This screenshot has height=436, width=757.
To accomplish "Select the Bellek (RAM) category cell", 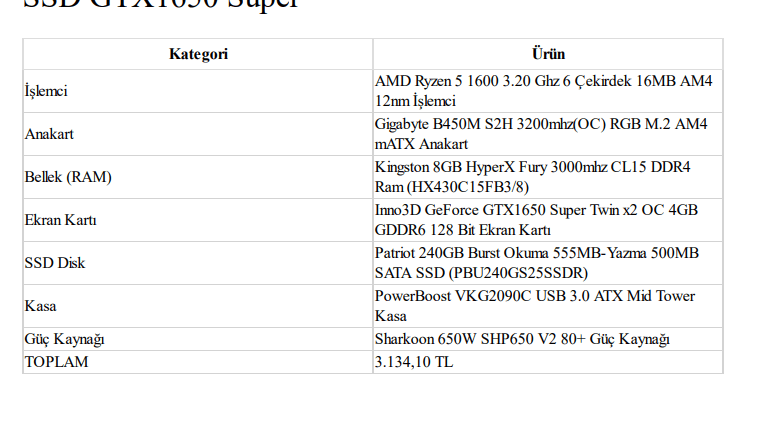I will (x=68, y=177).
